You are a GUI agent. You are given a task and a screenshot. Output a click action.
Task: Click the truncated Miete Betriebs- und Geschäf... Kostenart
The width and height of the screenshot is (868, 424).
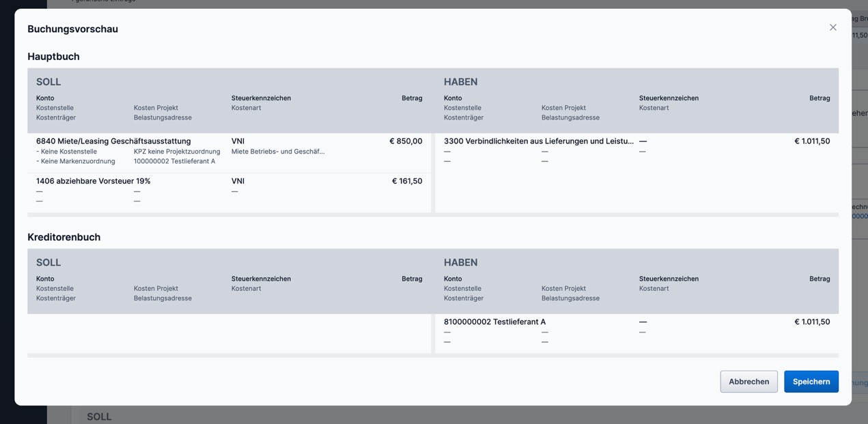278,152
